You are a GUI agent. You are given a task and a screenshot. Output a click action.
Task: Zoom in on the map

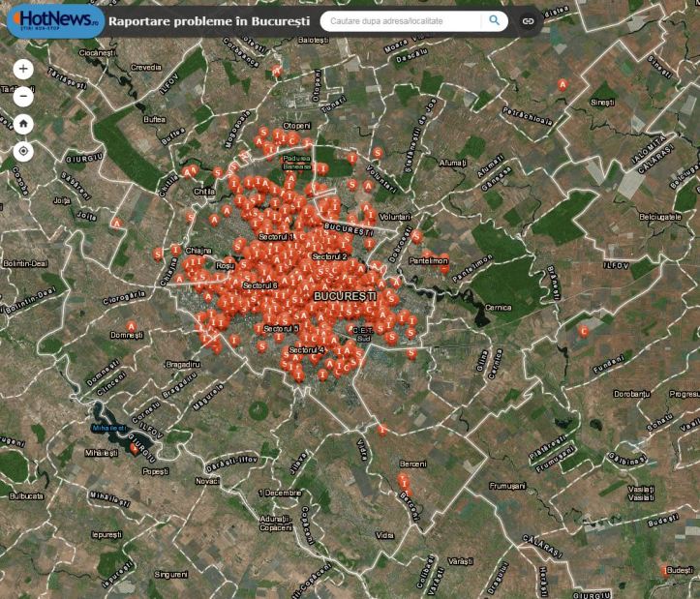pos(24,70)
